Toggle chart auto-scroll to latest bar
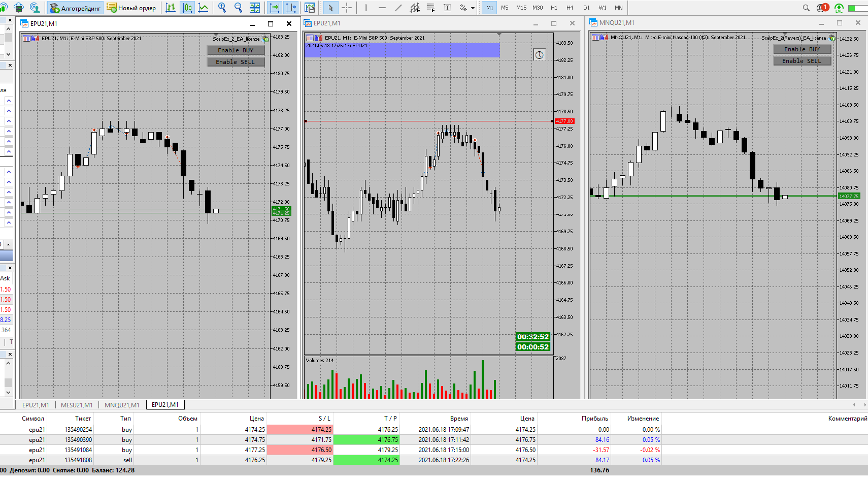The height and width of the screenshot is (480, 868). click(275, 8)
